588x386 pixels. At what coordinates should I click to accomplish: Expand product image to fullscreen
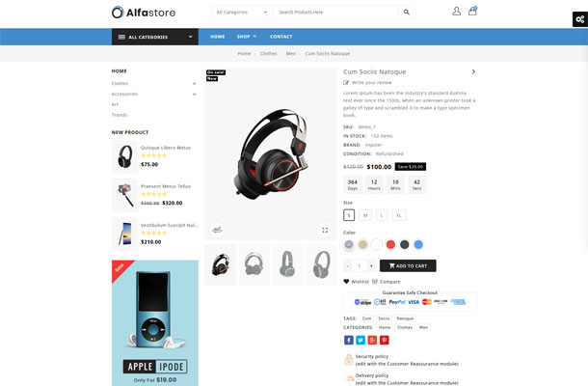[325, 230]
